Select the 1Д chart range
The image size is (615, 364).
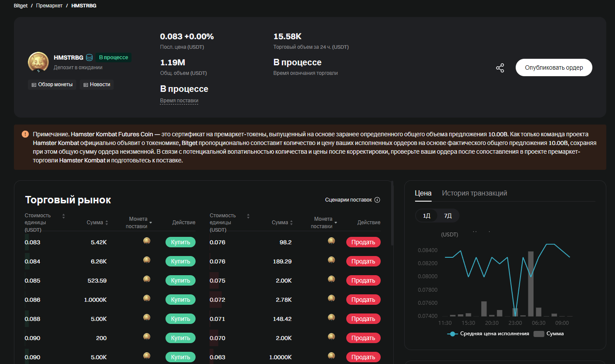click(426, 216)
